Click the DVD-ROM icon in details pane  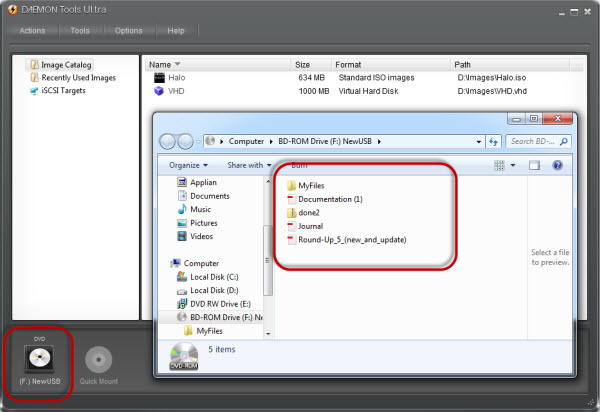point(184,356)
